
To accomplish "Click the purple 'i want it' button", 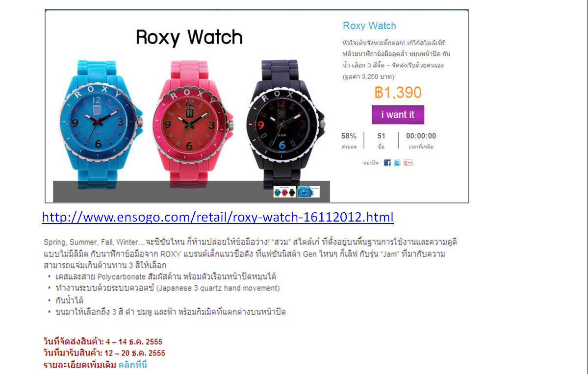I will [398, 115].
